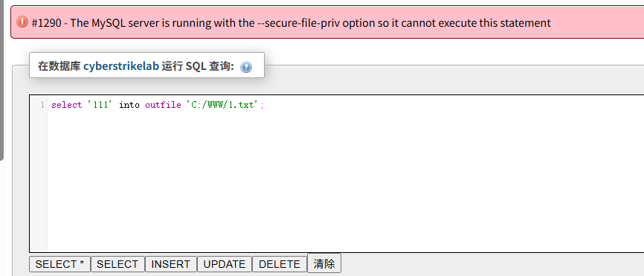Place cursor on the select keyword
The height and width of the screenshot is (276, 644).
pos(66,105)
